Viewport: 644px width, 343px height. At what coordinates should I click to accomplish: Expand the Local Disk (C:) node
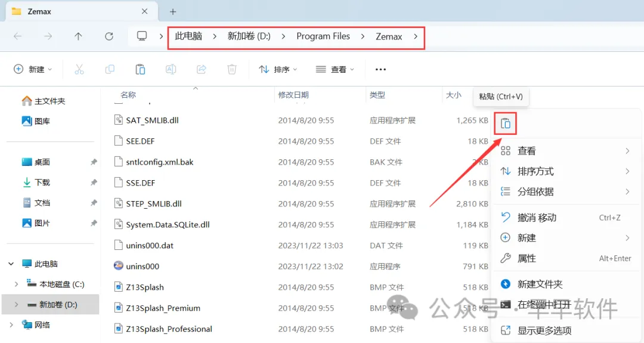(x=17, y=285)
